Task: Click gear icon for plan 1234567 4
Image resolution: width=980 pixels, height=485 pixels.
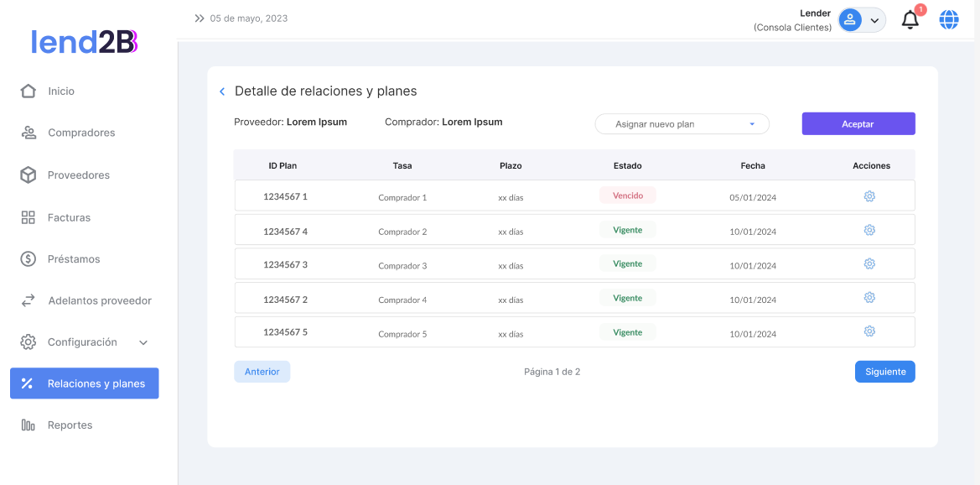Action: click(x=869, y=231)
